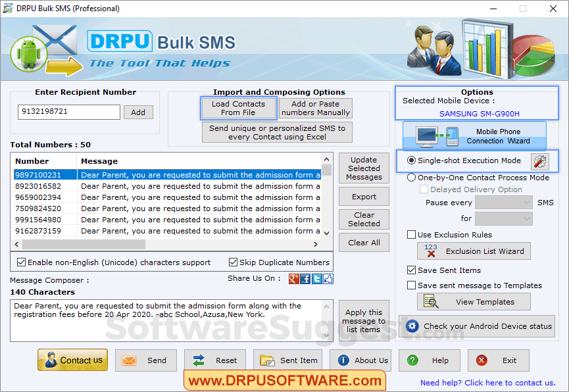Select One-by-One Contact Process Mode
The width and height of the screenshot is (569, 392).
pyautogui.click(x=410, y=177)
